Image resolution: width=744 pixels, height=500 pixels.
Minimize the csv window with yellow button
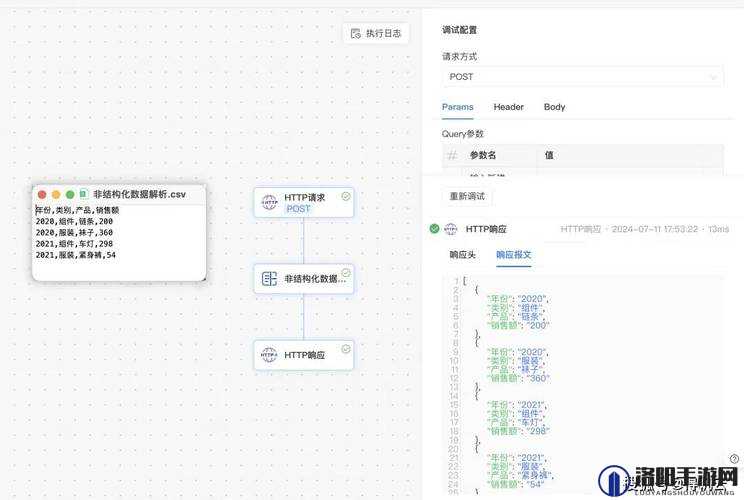point(56,194)
